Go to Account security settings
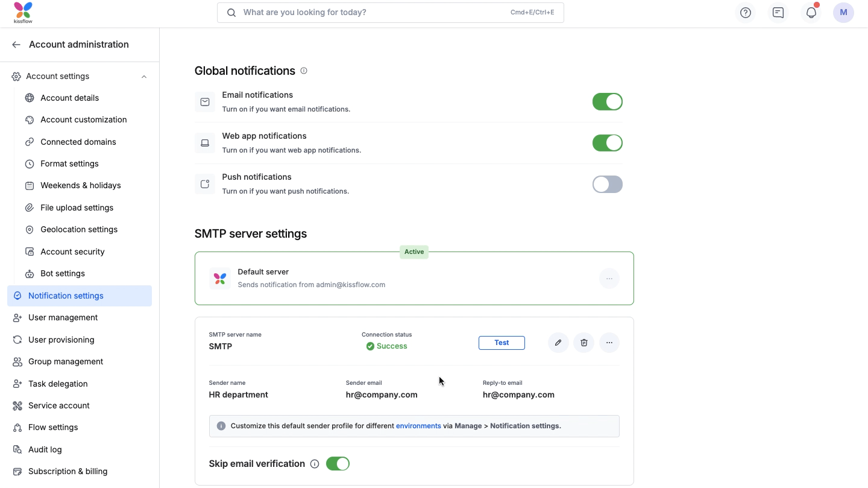868x488 pixels. click(72, 252)
